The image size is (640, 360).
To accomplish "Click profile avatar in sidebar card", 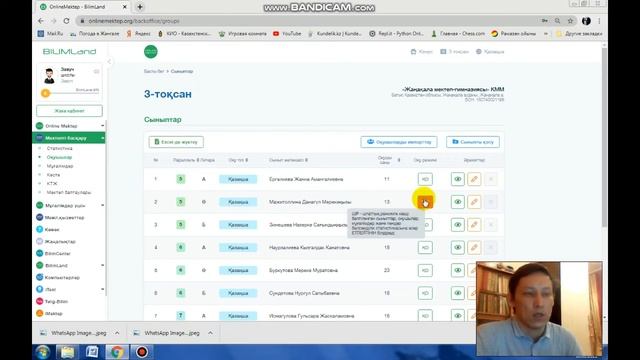I will (x=49, y=76).
